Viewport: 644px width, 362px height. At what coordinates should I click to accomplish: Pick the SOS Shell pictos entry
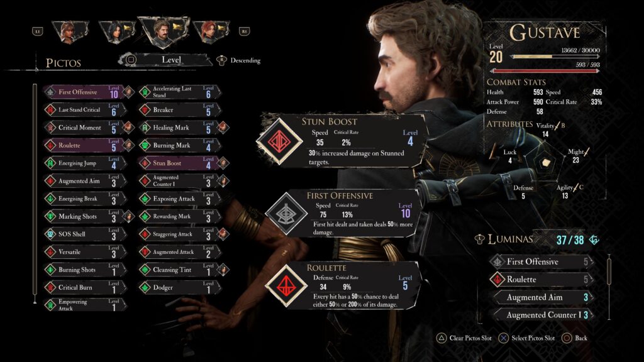86,234
